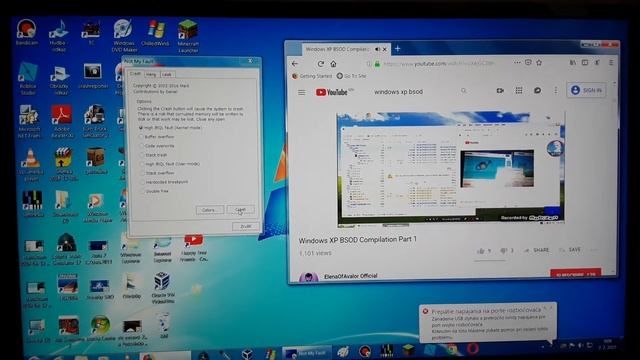Click the Colors... button
640x360 pixels.
tap(209, 210)
